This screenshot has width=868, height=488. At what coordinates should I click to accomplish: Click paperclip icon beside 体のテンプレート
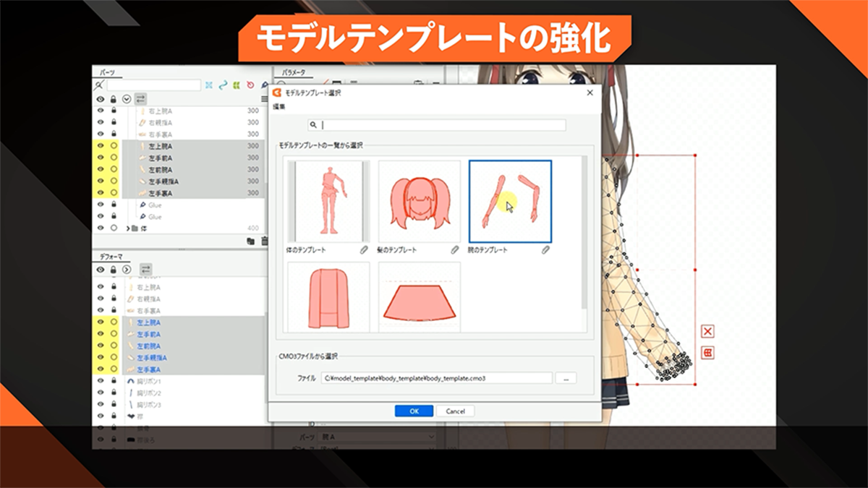[x=364, y=250]
